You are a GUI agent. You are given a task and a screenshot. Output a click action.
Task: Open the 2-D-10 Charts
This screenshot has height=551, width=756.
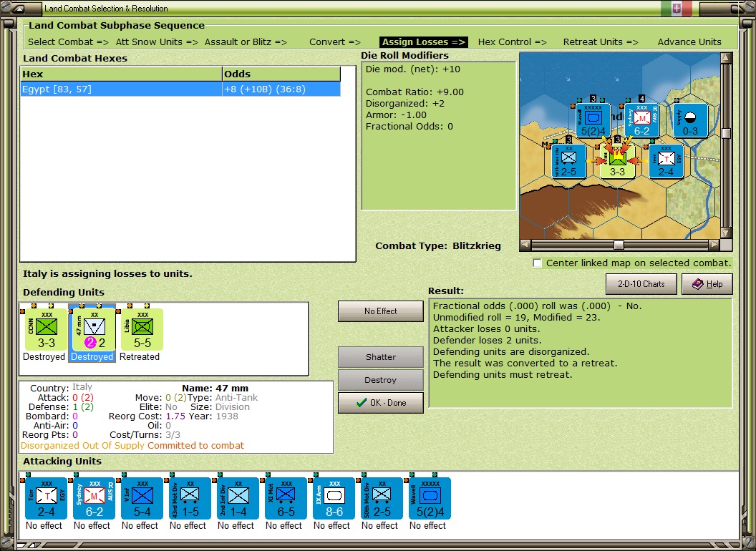(641, 284)
